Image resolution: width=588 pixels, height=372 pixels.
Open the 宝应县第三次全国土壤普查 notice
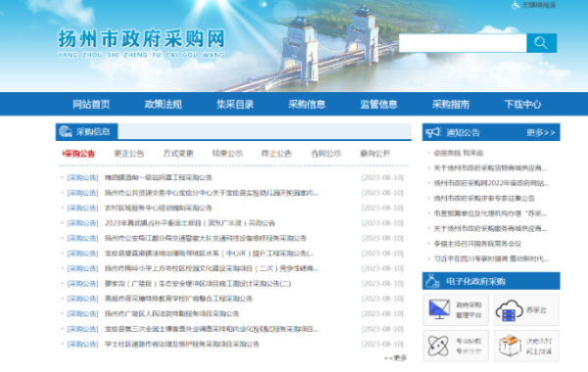(212, 329)
